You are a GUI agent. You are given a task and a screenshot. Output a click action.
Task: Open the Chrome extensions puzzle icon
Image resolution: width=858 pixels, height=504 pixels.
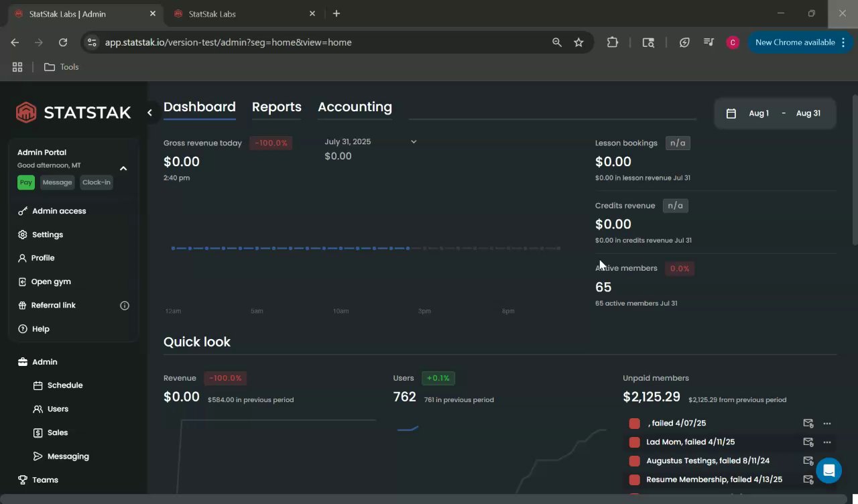click(613, 42)
